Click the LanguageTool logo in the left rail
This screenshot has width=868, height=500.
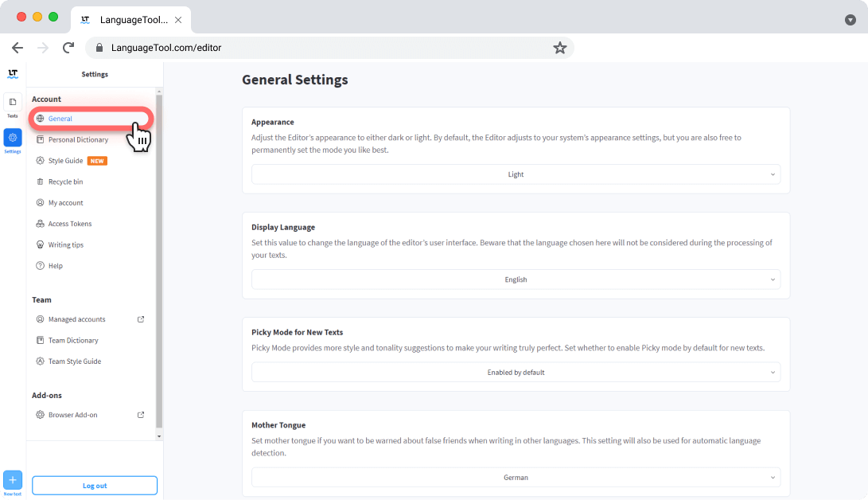pyautogui.click(x=13, y=73)
